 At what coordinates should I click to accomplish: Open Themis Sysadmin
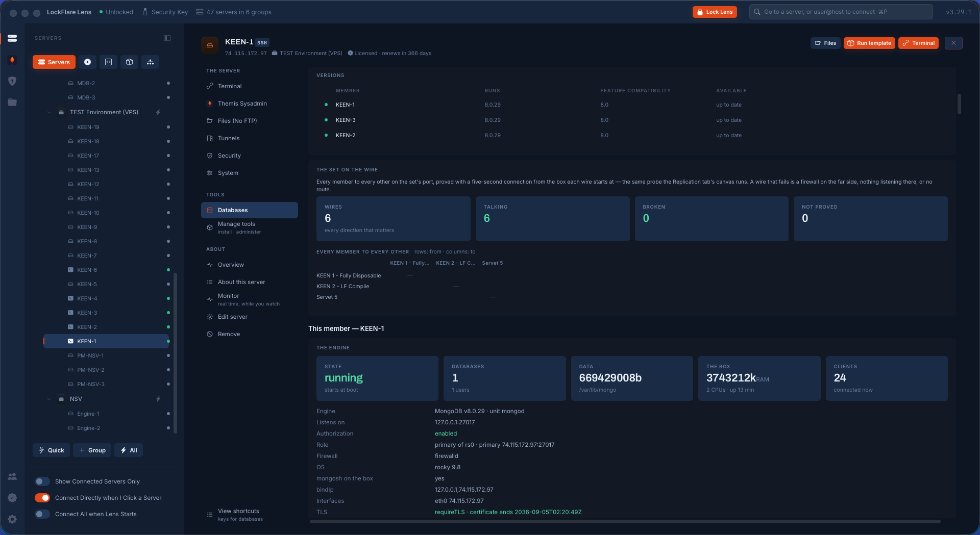(x=250, y=104)
